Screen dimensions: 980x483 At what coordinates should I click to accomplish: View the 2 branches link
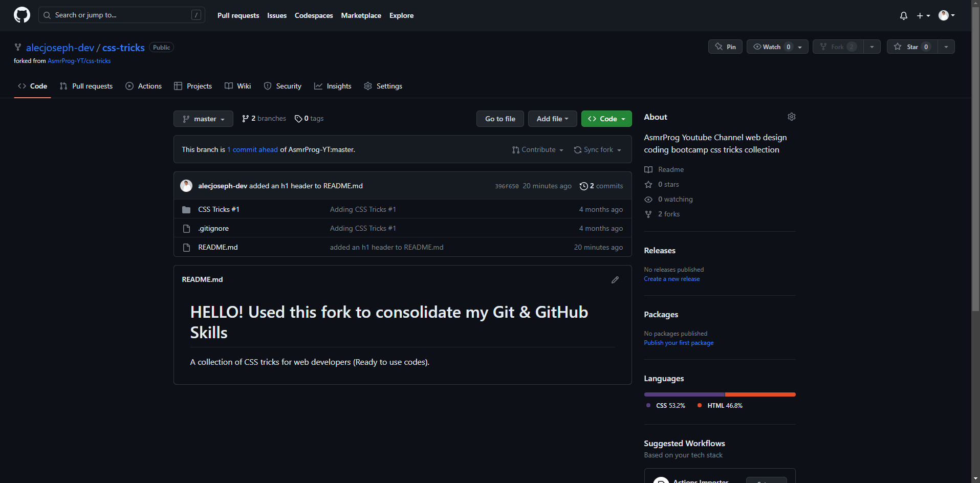click(x=264, y=119)
